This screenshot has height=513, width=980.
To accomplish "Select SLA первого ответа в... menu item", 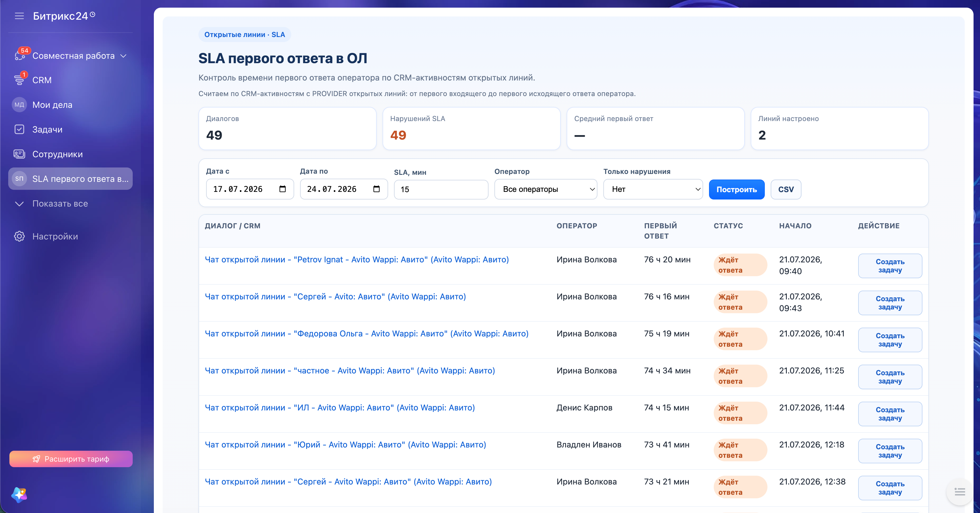I will pyautogui.click(x=70, y=179).
